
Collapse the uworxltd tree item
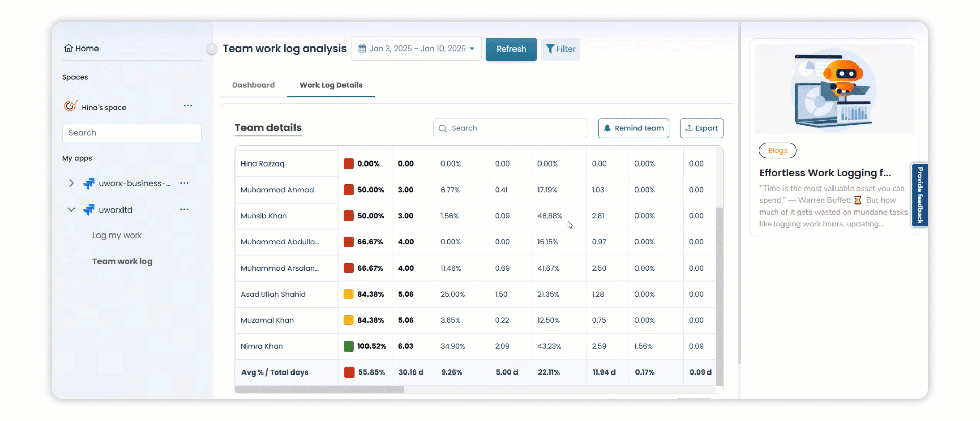(71, 210)
